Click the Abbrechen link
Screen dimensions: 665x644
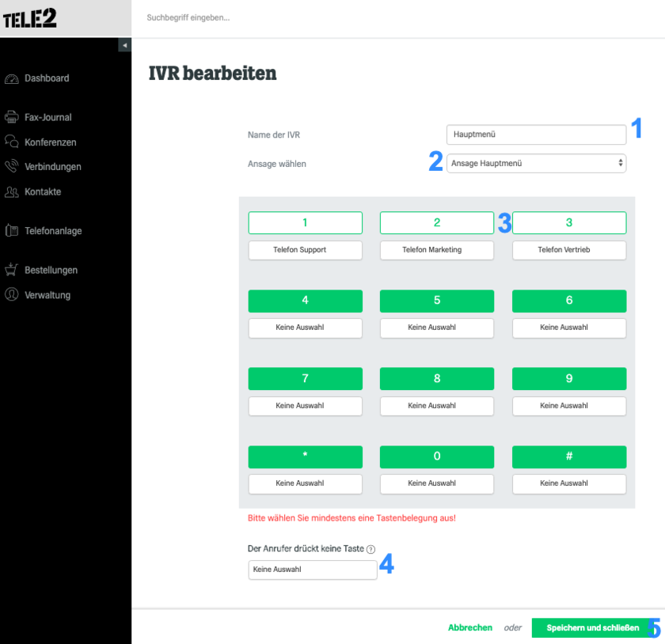pyautogui.click(x=470, y=628)
